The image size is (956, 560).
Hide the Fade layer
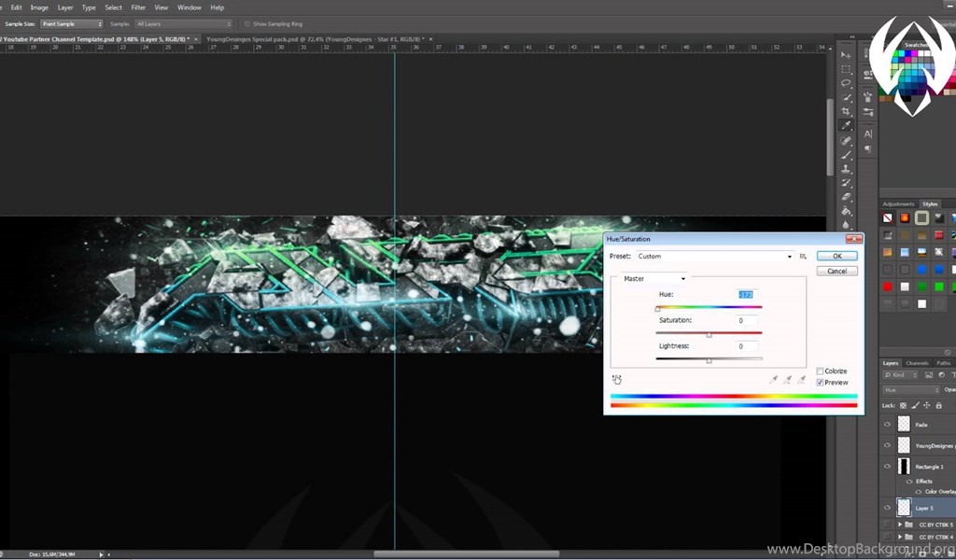pyautogui.click(x=888, y=425)
